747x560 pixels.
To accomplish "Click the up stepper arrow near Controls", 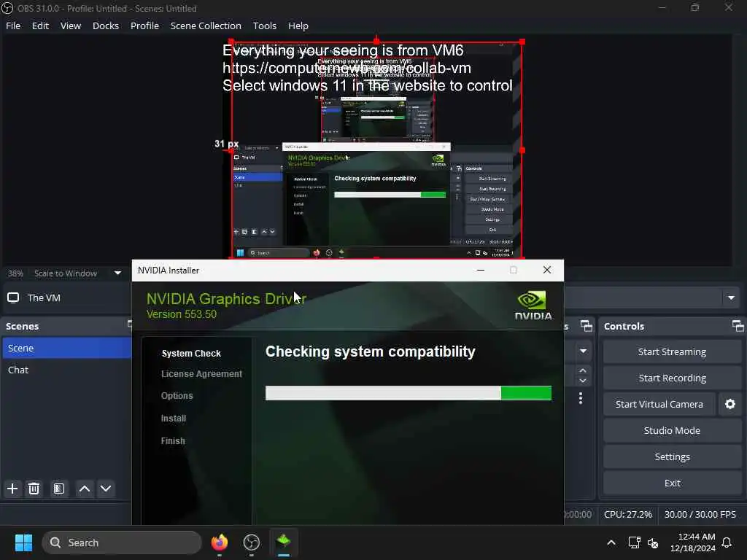I will (x=583, y=370).
